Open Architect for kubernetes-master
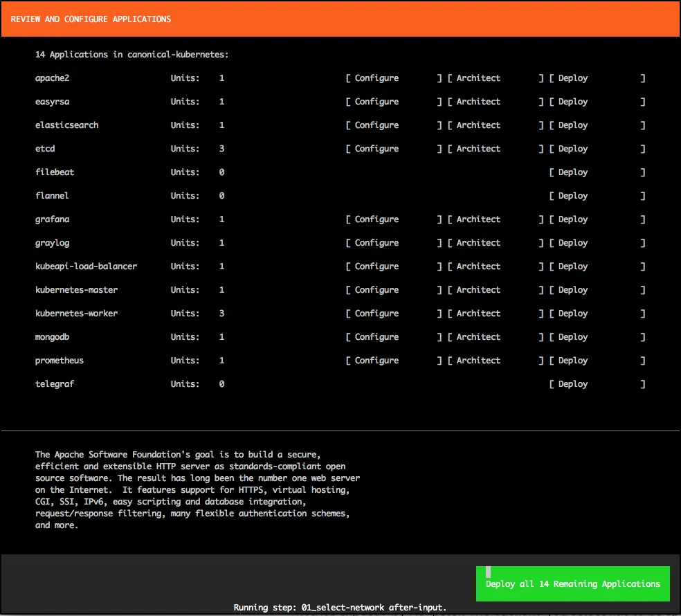 (478, 290)
